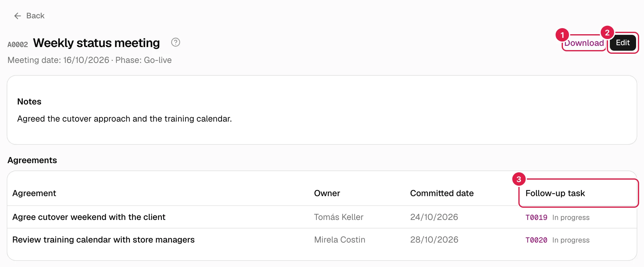
Task: Select the Follow-up task column header
Action: click(x=555, y=193)
